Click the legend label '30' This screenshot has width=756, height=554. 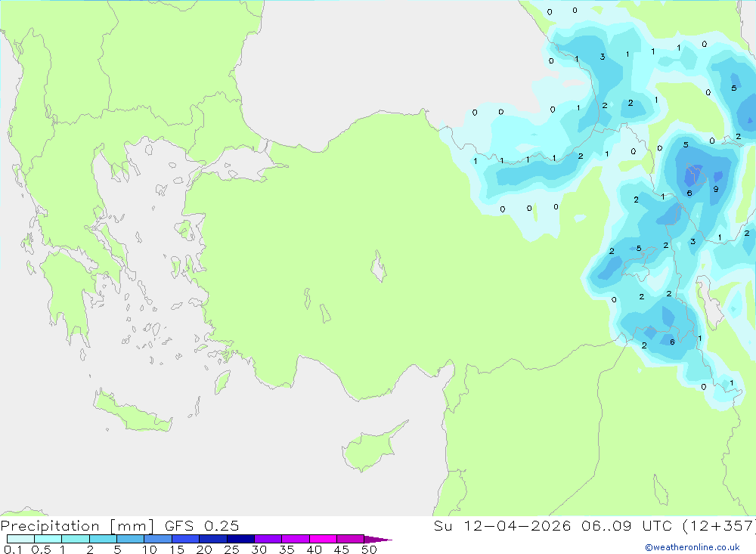(x=259, y=549)
